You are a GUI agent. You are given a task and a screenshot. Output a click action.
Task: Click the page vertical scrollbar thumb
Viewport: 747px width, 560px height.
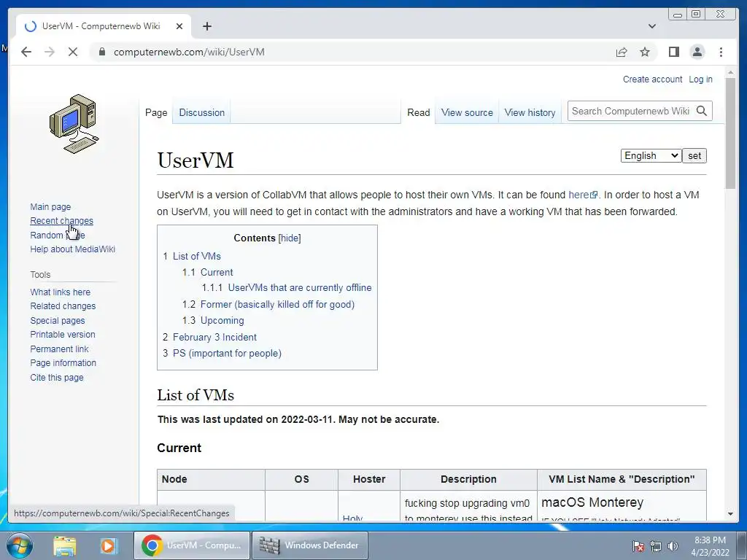(x=730, y=133)
